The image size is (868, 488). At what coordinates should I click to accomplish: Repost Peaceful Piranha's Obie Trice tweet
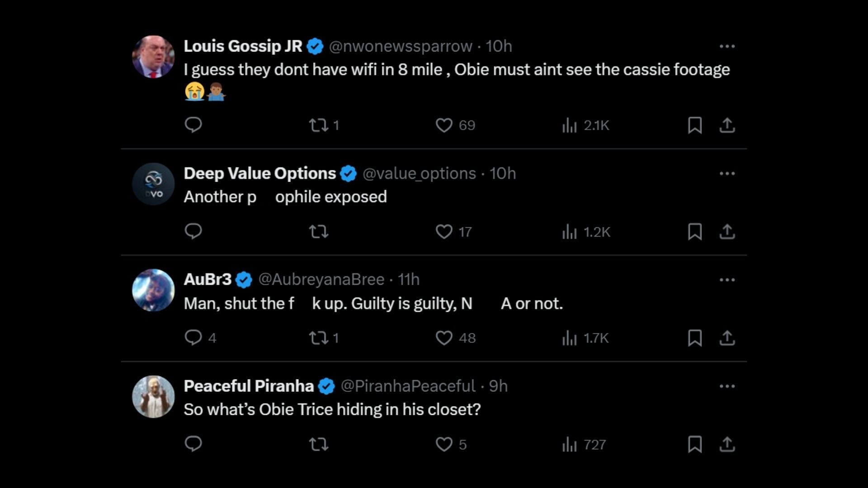click(319, 445)
